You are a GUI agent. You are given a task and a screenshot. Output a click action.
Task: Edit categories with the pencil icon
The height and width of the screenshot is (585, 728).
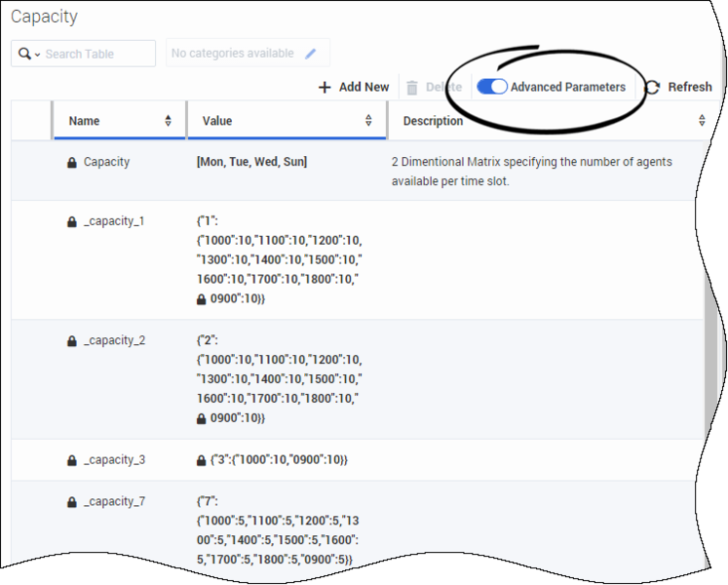tap(310, 54)
